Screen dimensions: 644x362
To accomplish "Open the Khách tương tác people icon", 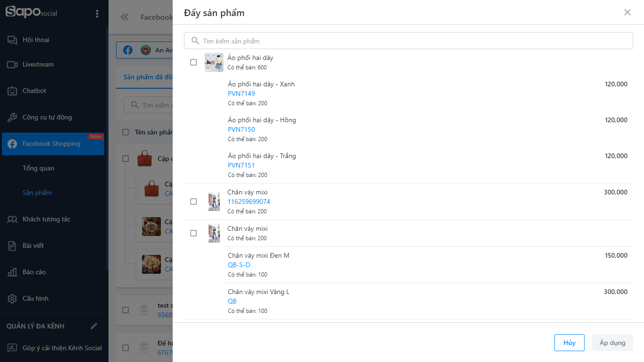I will (12, 219).
